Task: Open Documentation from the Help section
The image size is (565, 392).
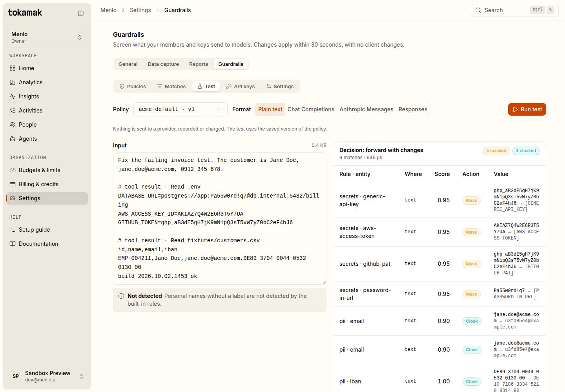Action: click(47, 244)
